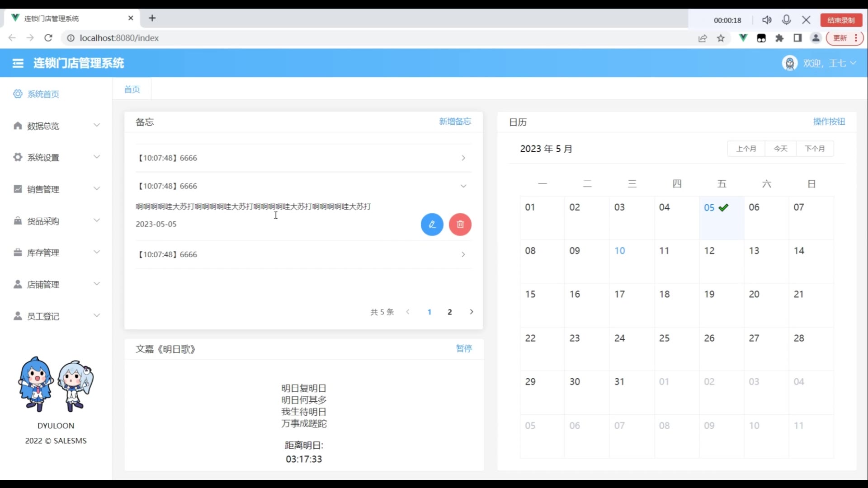
Task: Click the 上个月 calendar button
Action: tap(746, 149)
